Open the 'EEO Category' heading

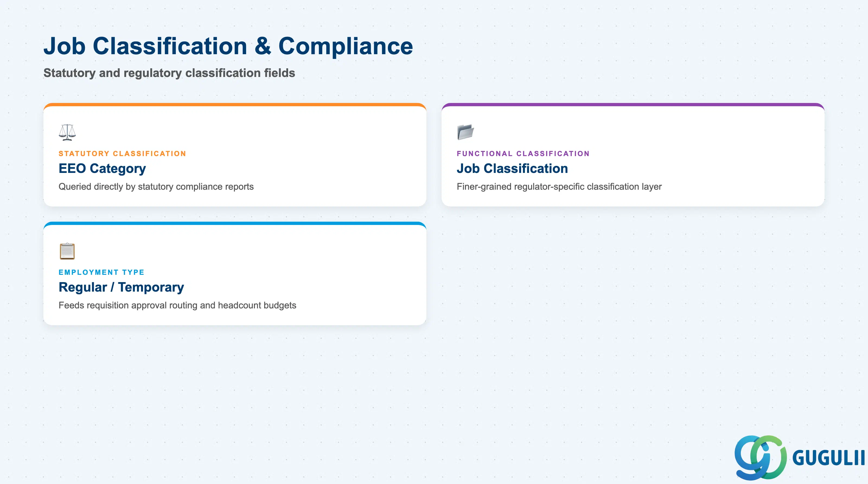coord(102,169)
